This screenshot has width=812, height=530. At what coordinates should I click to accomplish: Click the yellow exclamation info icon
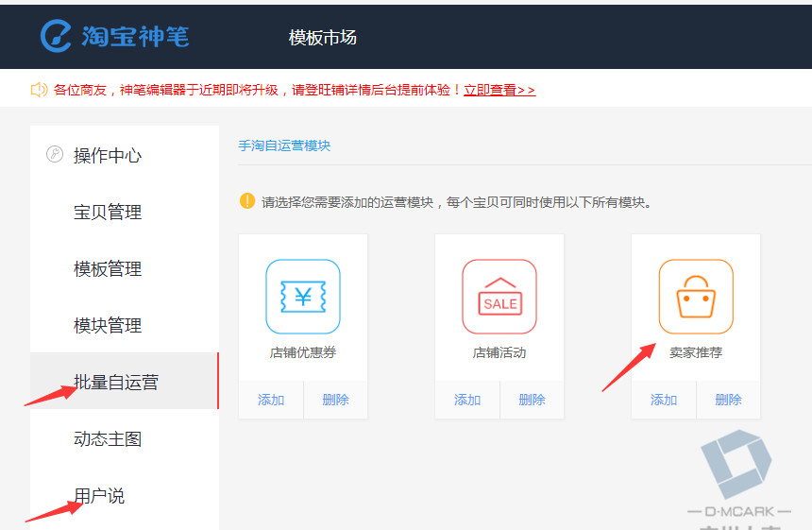coord(247,200)
